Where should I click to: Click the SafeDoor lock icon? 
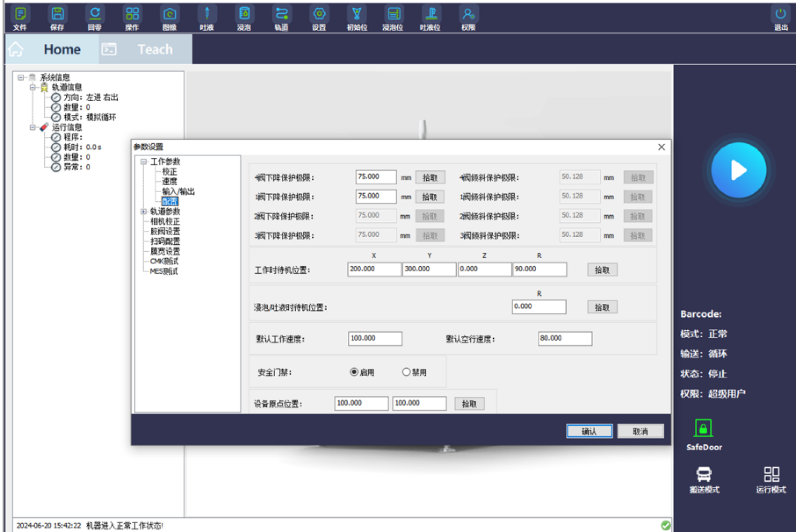pos(703,428)
